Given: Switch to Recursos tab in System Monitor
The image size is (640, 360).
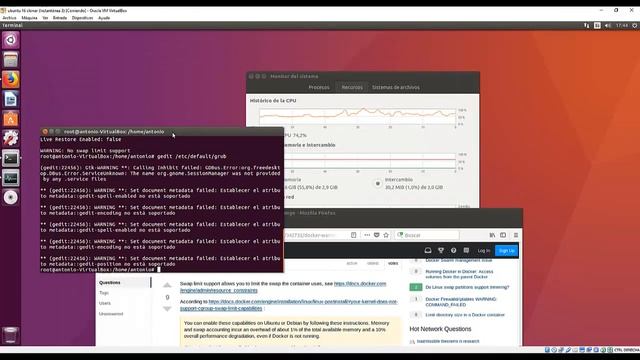Looking at the screenshot, I should pos(352,87).
